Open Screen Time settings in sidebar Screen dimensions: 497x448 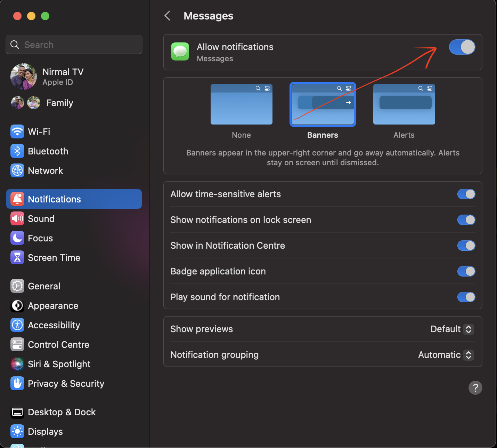74,257
